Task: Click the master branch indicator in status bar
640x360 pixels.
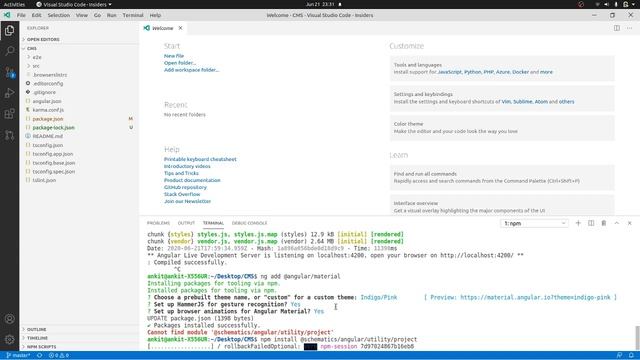Action: click(18, 356)
